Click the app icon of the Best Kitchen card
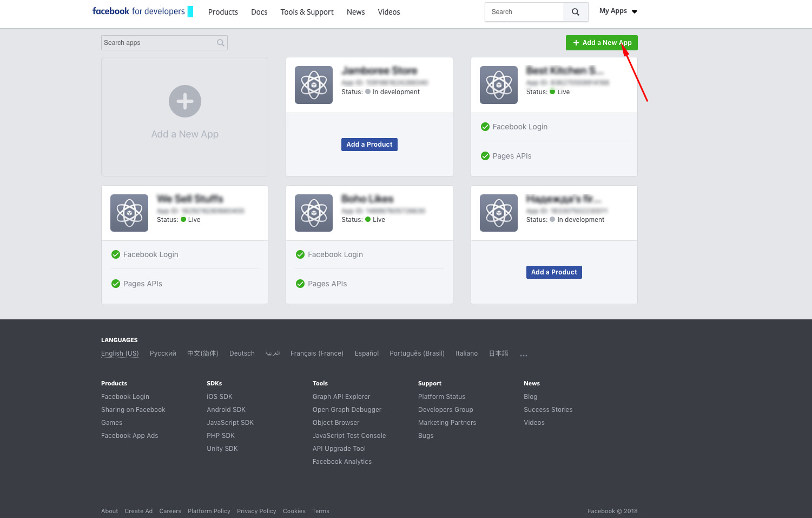This screenshot has width=812, height=518. pyautogui.click(x=499, y=85)
